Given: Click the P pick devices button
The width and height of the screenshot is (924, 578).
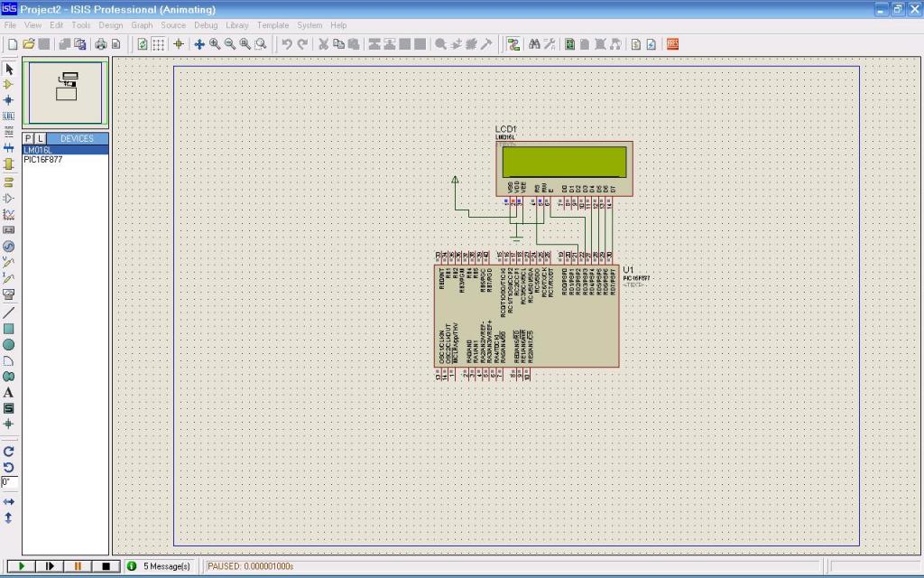Looking at the screenshot, I should point(28,138).
